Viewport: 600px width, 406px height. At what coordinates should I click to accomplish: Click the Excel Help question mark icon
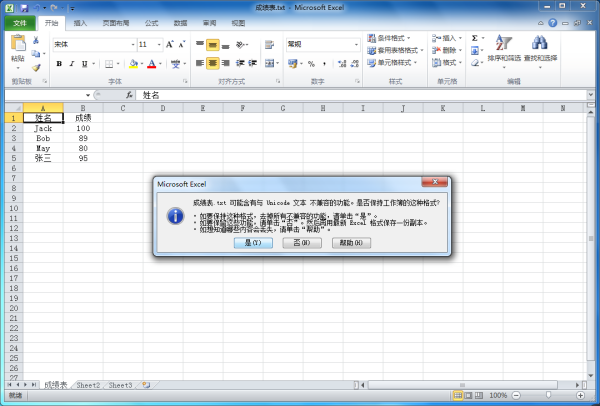[x=553, y=23]
